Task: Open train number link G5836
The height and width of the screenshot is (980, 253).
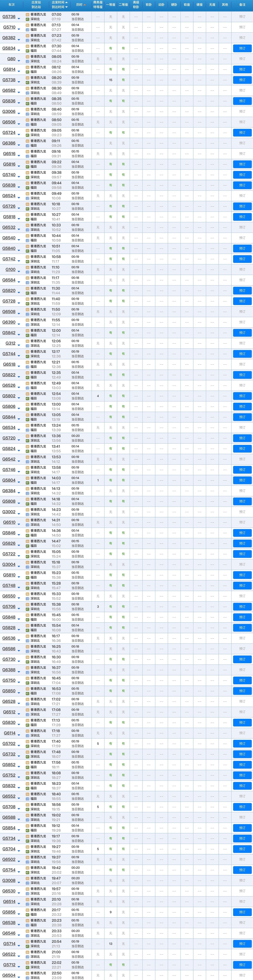Action: click(9, 101)
